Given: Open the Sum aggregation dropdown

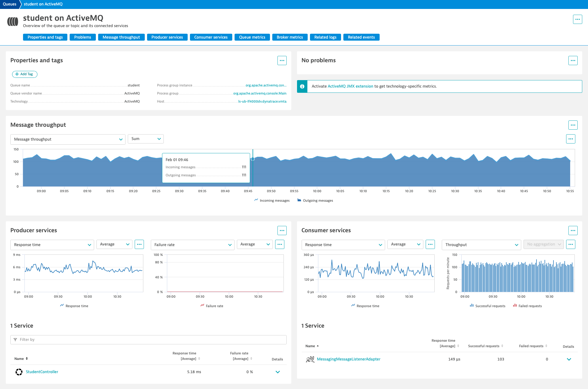Looking at the screenshot, I should (146, 139).
